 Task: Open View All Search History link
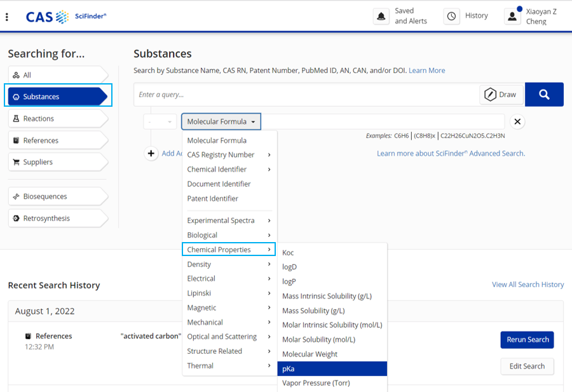[x=528, y=285]
